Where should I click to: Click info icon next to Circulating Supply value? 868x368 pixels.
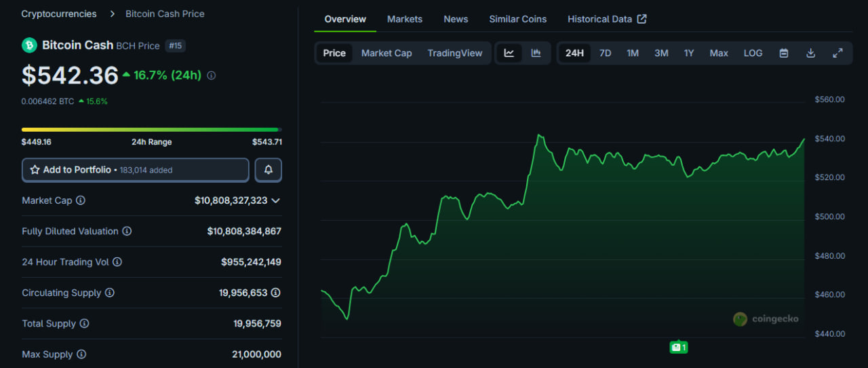tap(275, 293)
